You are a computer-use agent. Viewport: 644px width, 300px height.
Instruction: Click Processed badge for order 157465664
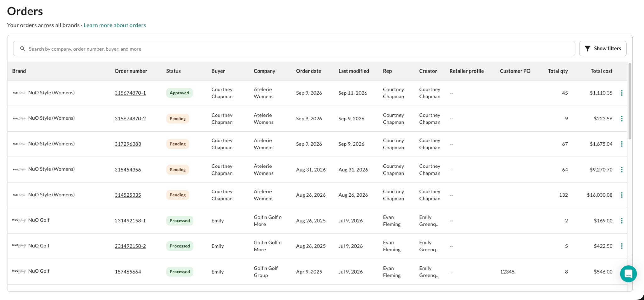[x=180, y=272]
